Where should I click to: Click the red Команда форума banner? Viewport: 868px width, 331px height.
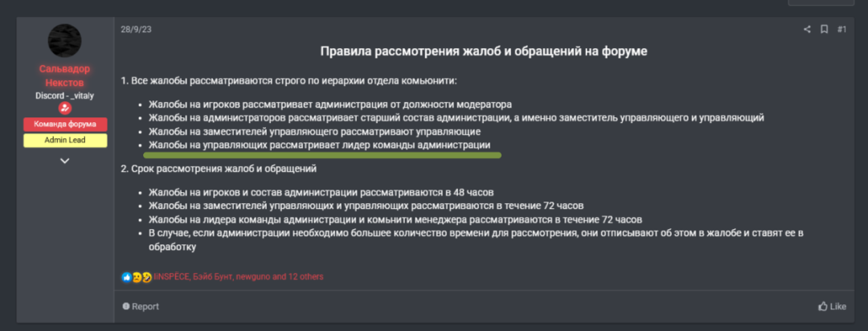pos(65,125)
